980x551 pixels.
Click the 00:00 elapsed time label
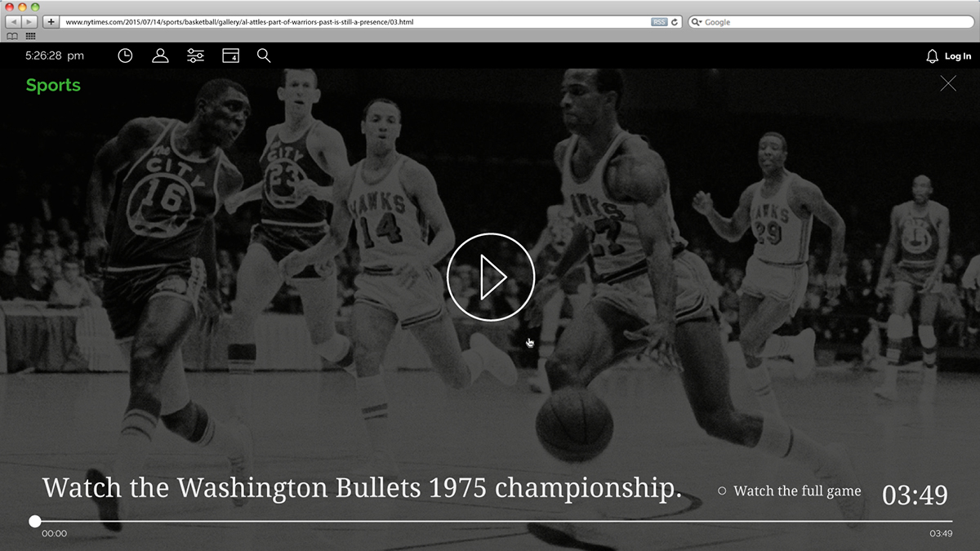coord(54,534)
